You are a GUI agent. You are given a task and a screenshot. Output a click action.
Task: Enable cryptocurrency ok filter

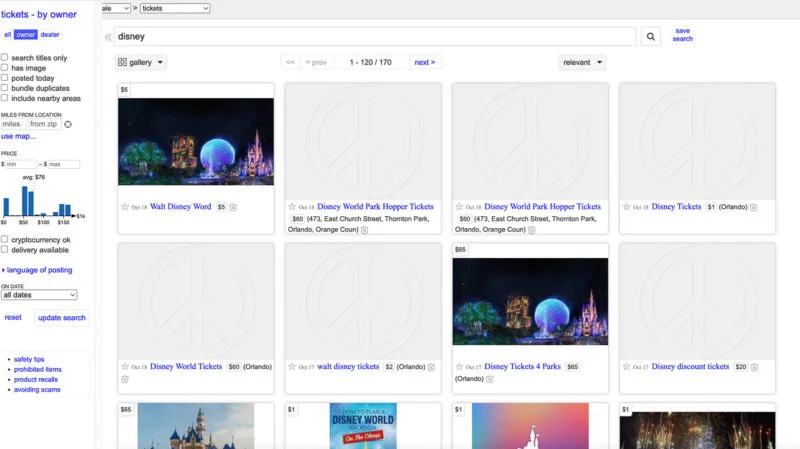pos(5,239)
